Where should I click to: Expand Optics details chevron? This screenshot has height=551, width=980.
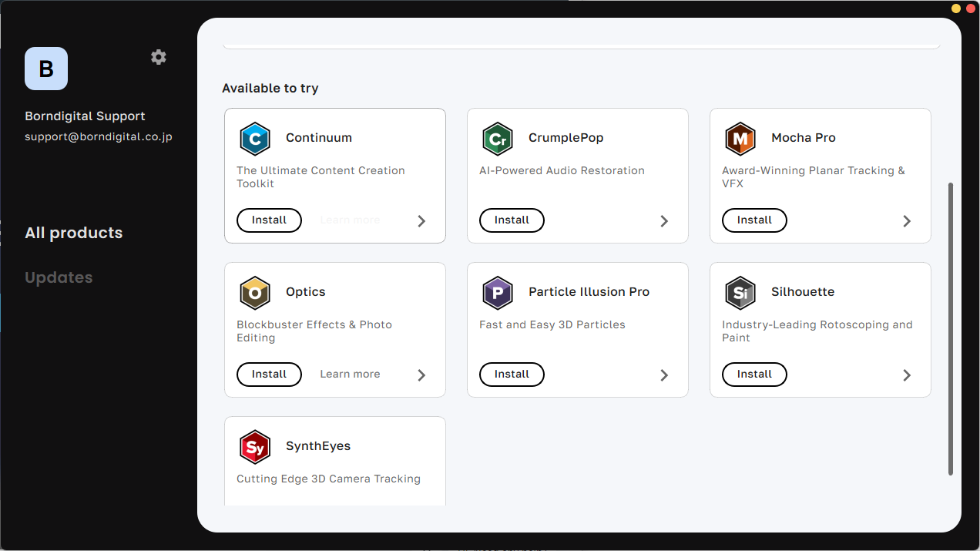(421, 375)
